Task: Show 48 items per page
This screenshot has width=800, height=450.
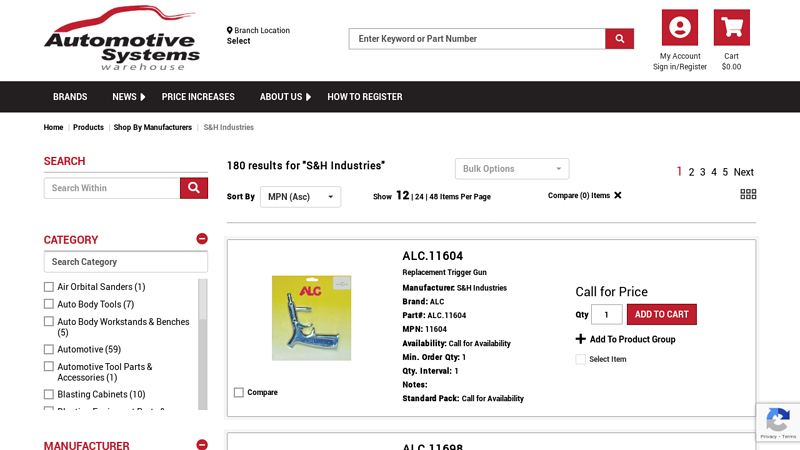Action: click(433, 197)
